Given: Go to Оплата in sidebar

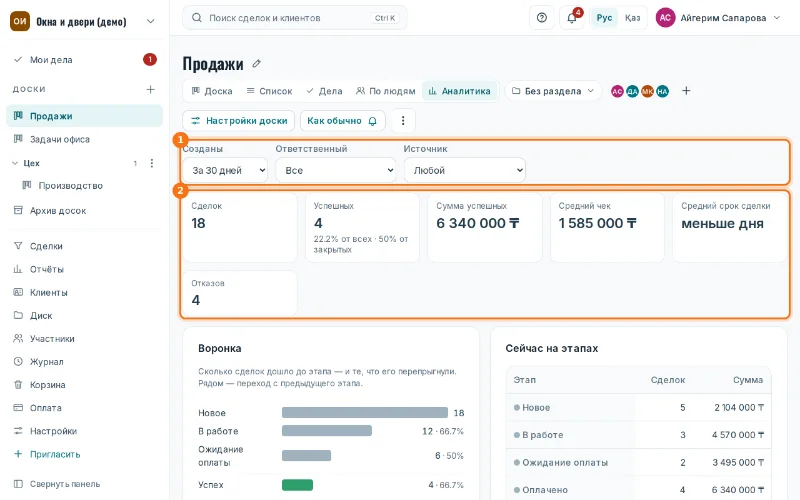Looking at the screenshot, I should (x=84, y=408).
